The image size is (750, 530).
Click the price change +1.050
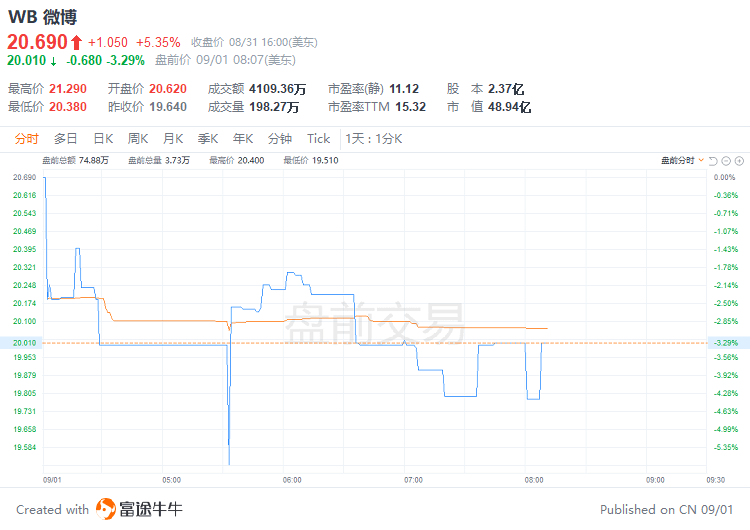click(x=108, y=43)
